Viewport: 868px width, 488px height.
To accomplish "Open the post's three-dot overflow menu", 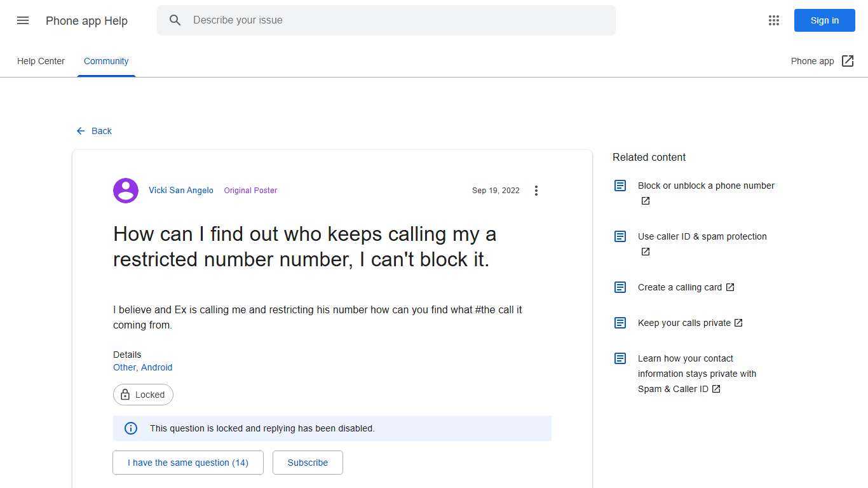I will (x=536, y=190).
